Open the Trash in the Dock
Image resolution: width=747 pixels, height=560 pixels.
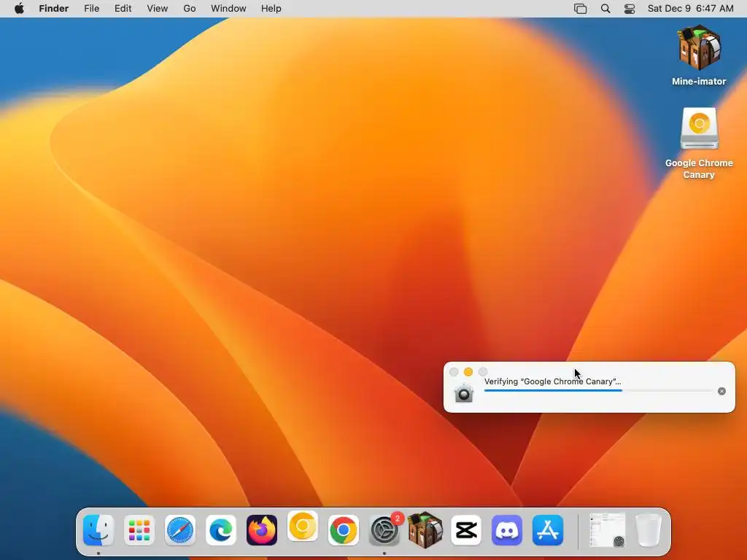click(x=649, y=530)
